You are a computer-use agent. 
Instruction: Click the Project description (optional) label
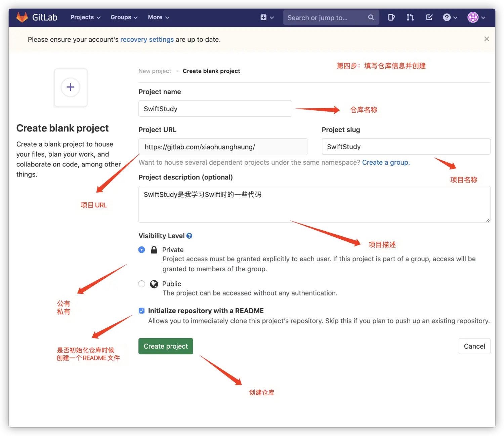pos(185,177)
